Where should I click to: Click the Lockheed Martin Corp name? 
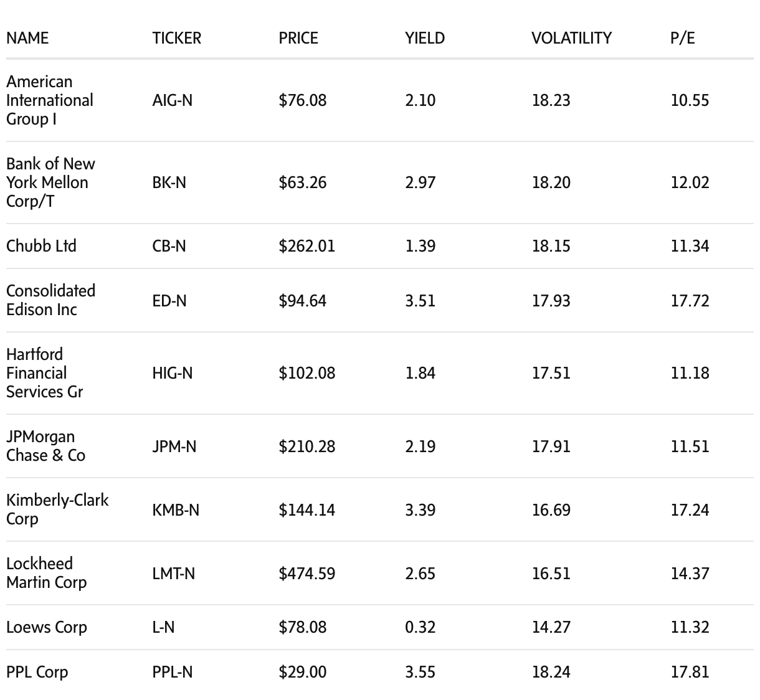click(46, 573)
